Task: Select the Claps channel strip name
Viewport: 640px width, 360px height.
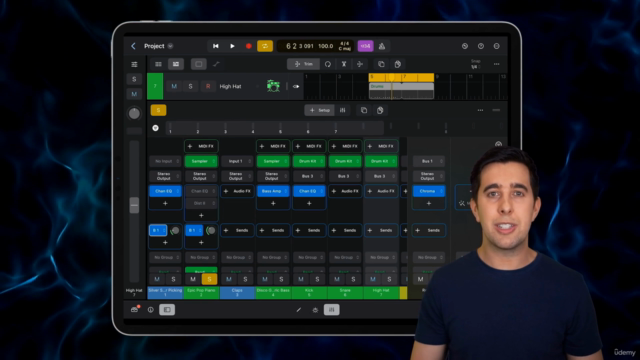Action: coord(237,292)
